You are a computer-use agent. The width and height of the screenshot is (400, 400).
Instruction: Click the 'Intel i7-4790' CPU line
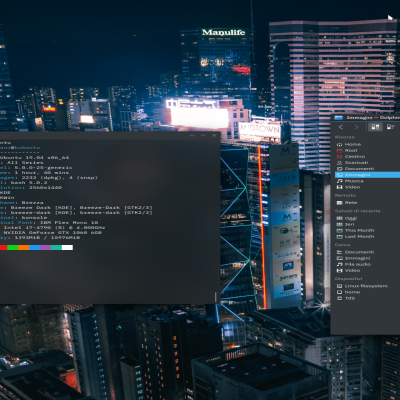pos(53,228)
